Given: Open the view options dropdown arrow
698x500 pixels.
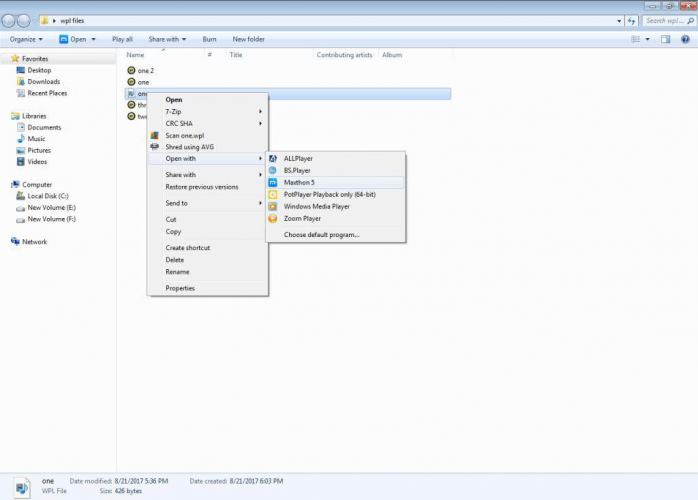Looking at the screenshot, I should [648, 39].
